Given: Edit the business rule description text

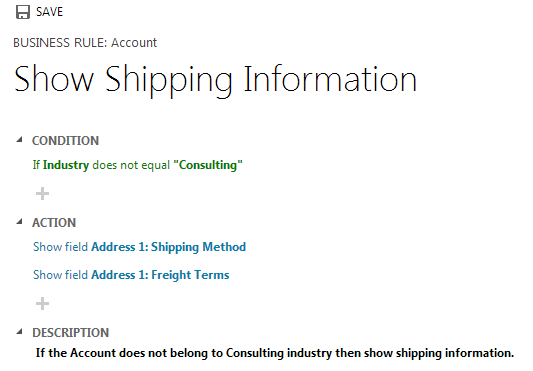Looking at the screenshot, I should coord(275,353).
